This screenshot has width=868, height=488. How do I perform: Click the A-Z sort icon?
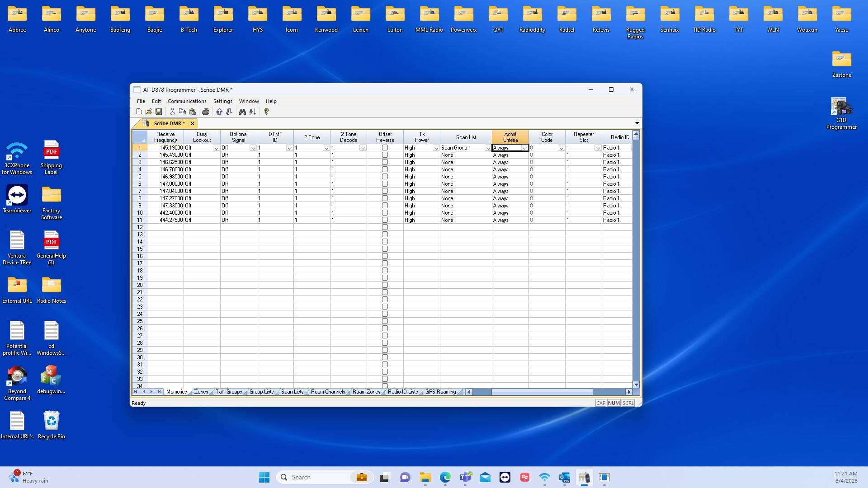(253, 112)
